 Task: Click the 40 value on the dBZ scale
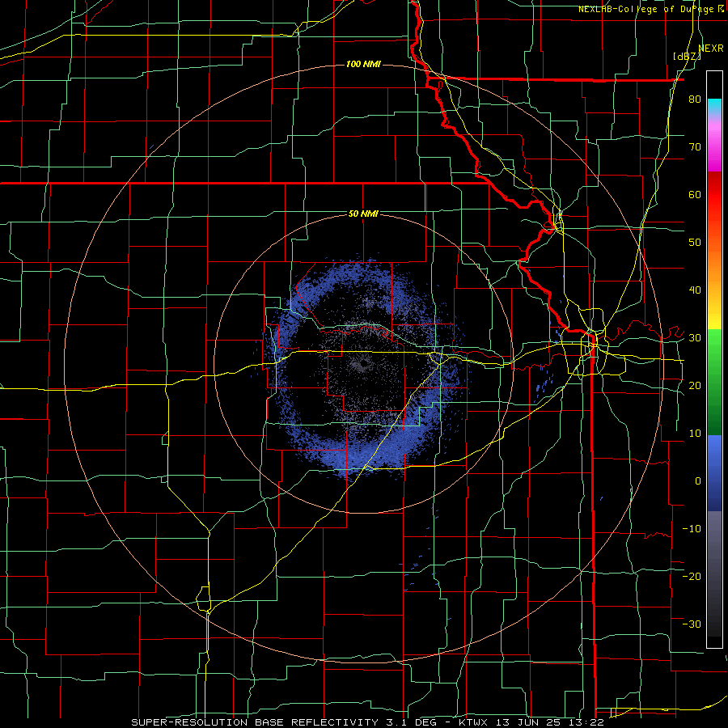click(x=695, y=290)
